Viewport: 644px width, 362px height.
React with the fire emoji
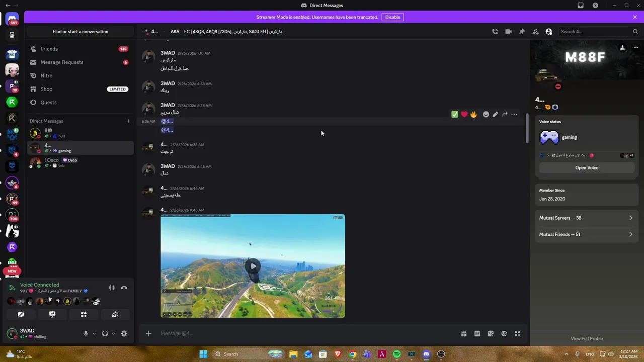click(x=473, y=114)
